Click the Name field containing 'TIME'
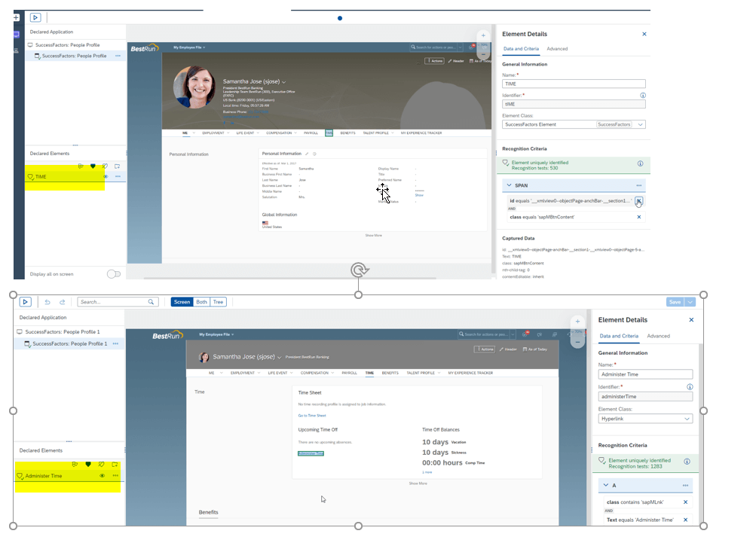Screen dimensions: 756x546 574,84
